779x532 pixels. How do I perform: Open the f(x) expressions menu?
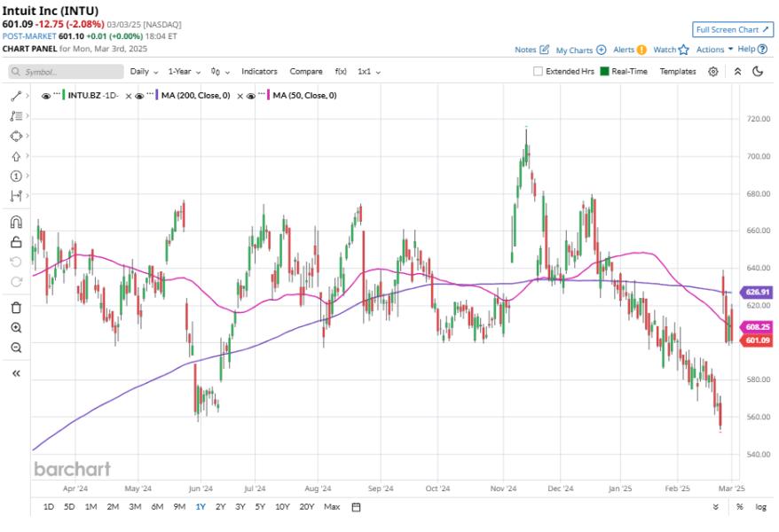point(341,72)
